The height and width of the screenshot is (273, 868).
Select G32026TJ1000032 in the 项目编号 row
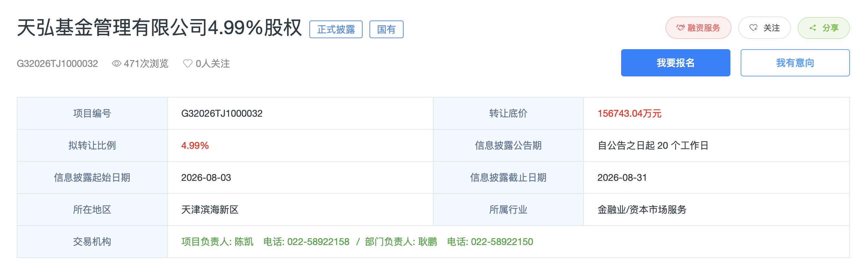(222, 113)
